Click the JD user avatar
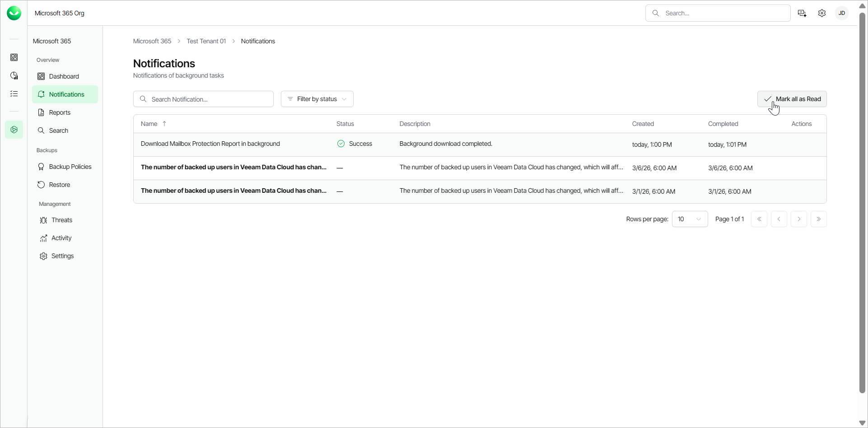 [x=842, y=13]
